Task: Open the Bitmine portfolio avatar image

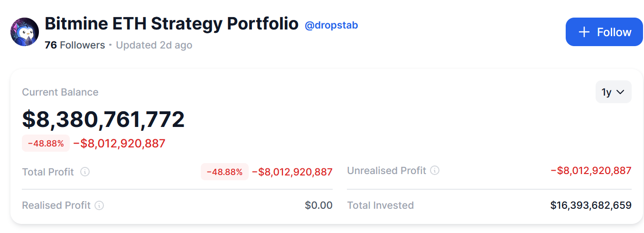Action: click(25, 32)
